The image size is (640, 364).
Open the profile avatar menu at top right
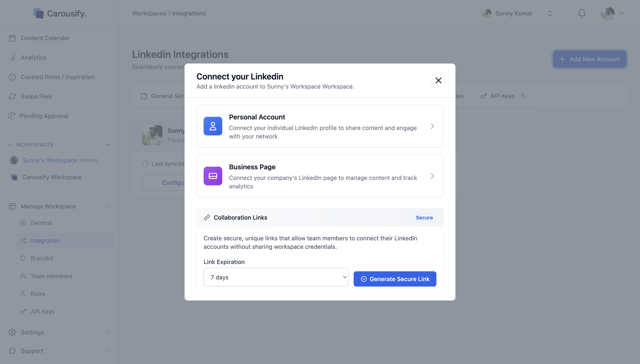click(611, 13)
